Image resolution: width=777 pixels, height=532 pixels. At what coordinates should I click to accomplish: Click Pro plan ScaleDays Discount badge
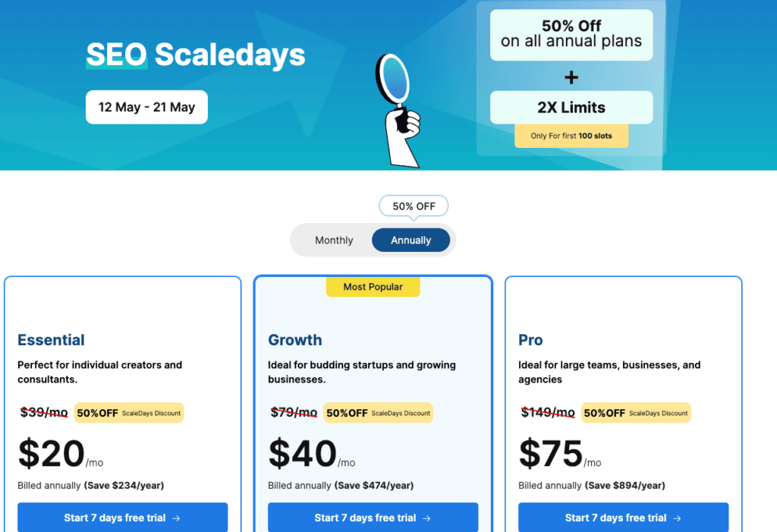[x=636, y=413]
